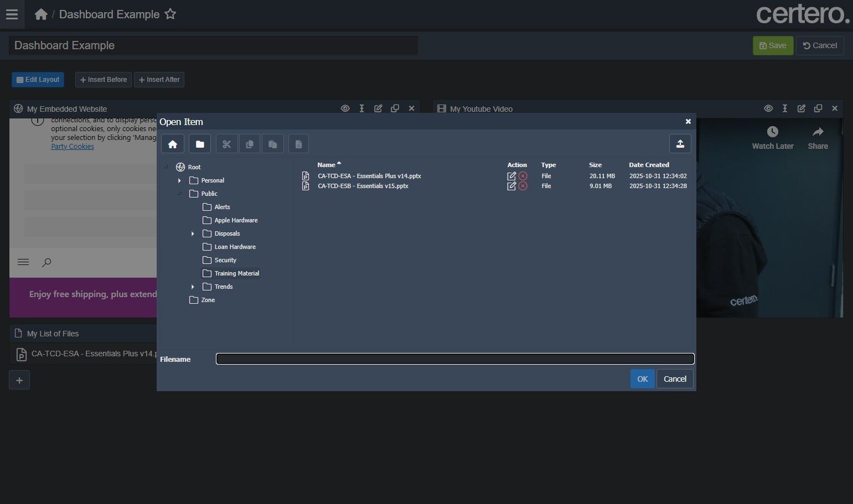853x504 pixels.
Task: Select the Training Material folder
Action: (236, 273)
